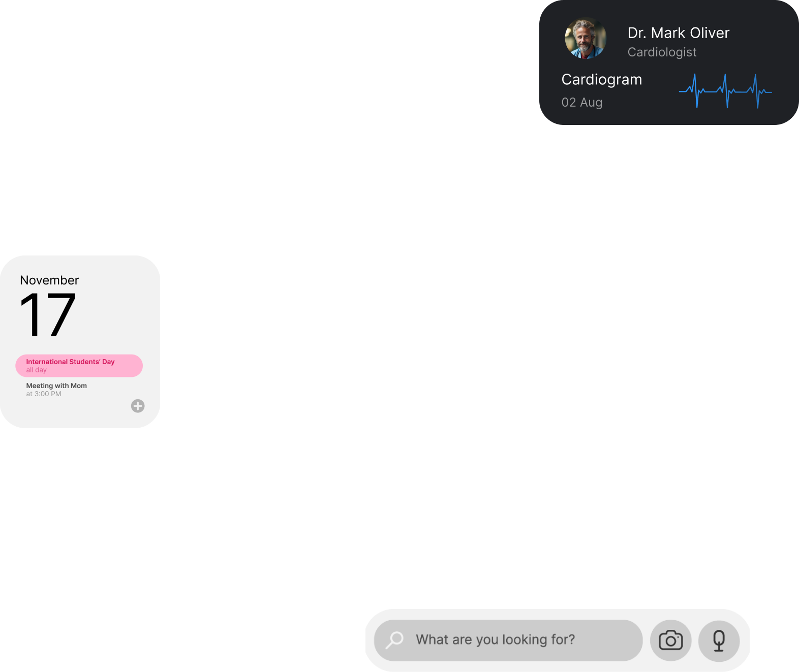Select the large date number 17
This screenshot has width=799, height=672.
48,315
